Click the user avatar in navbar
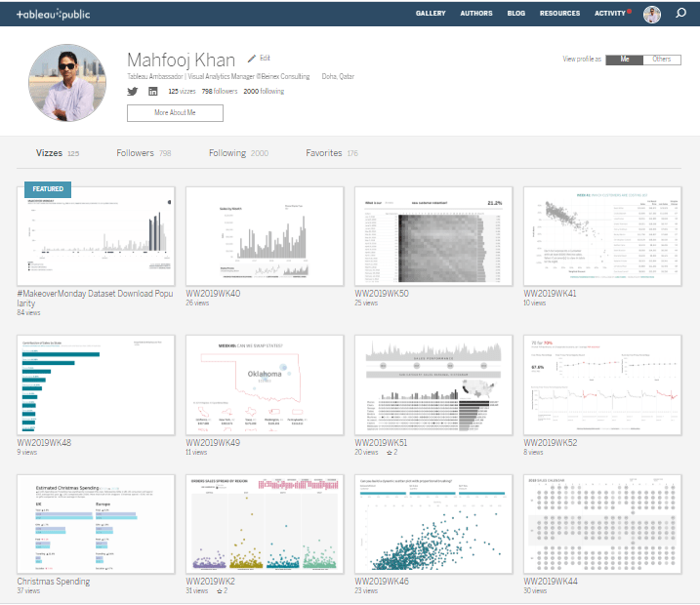 coord(652,14)
